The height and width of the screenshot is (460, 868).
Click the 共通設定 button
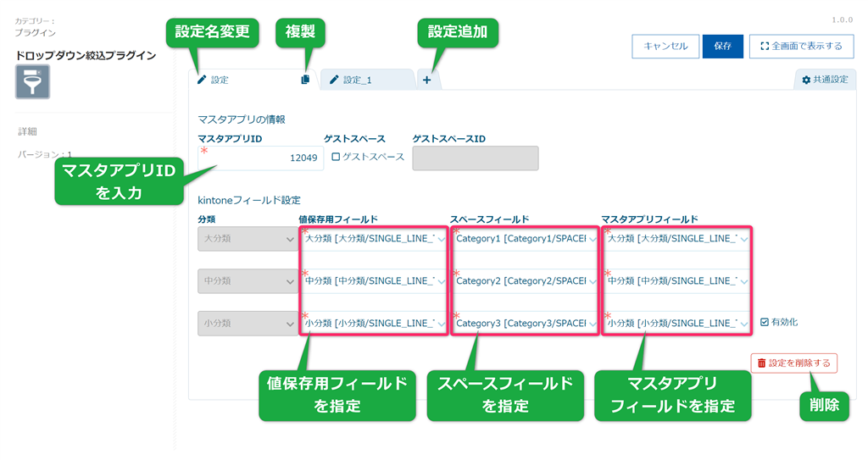pos(825,80)
